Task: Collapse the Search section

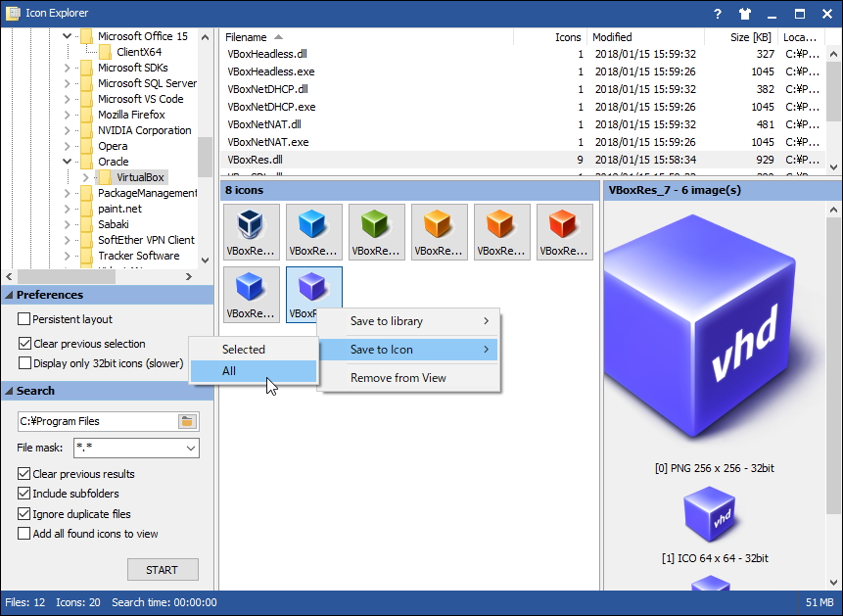Action: [x=9, y=391]
